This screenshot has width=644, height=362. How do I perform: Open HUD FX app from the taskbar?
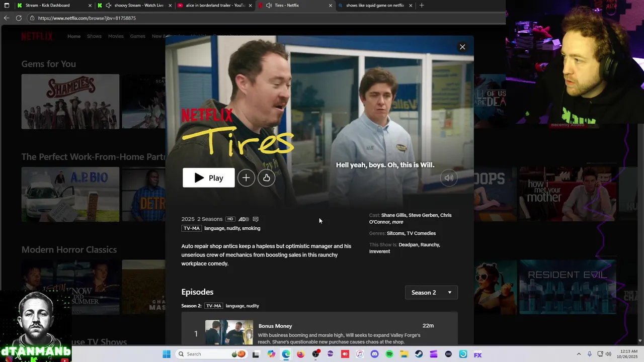coord(478,354)
